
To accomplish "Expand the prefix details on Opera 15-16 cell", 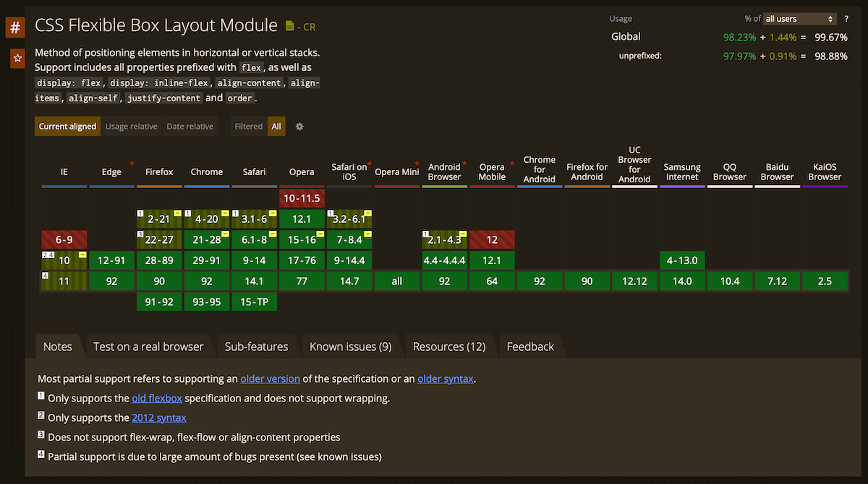I will pos(321,233).
